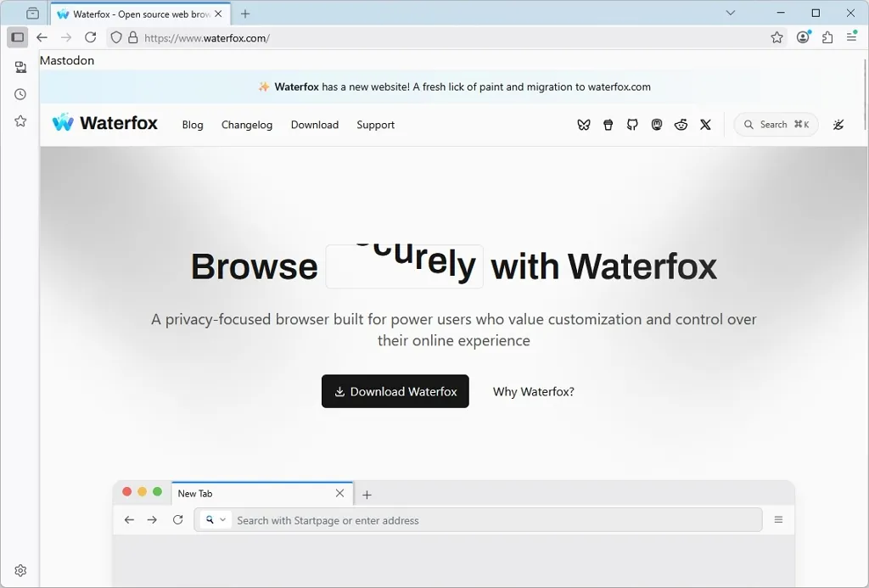Screen dimensions: 869x588
Task: Toggle the browser sidebar panel button
Action: [x=17, y=37]
